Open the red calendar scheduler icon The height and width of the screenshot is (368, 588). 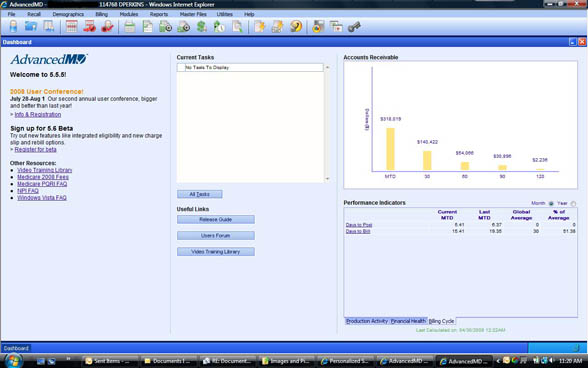coord(71,27)
